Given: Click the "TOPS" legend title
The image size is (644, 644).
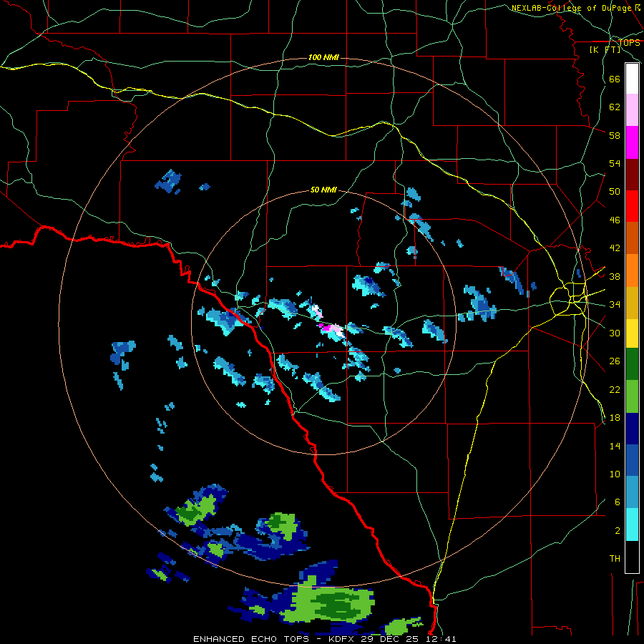Looking at the screenshot, I should point(629,42).
